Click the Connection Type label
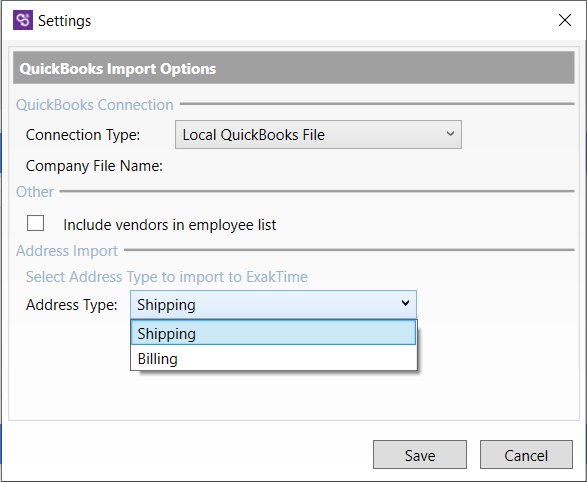 click(83, 135)
